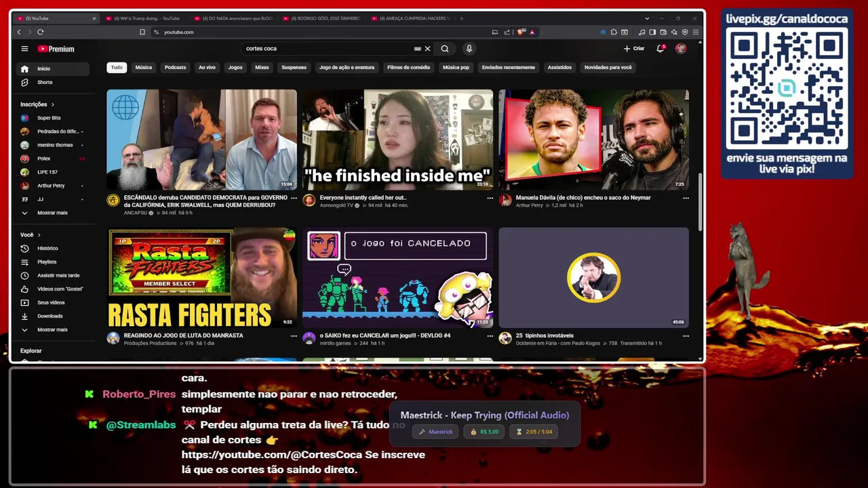Select the Podcasts filter chip
Viewport: 868px width, 488px height.
[175, 67]
